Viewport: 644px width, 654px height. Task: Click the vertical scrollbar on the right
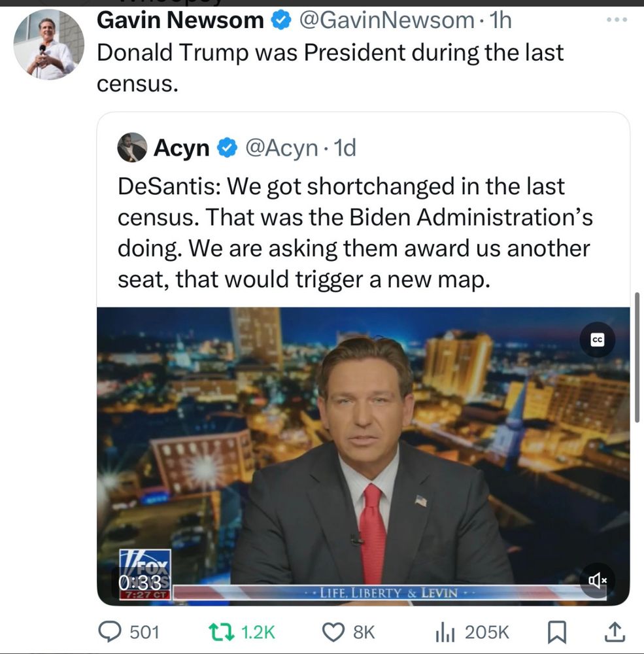click(637, 358)
